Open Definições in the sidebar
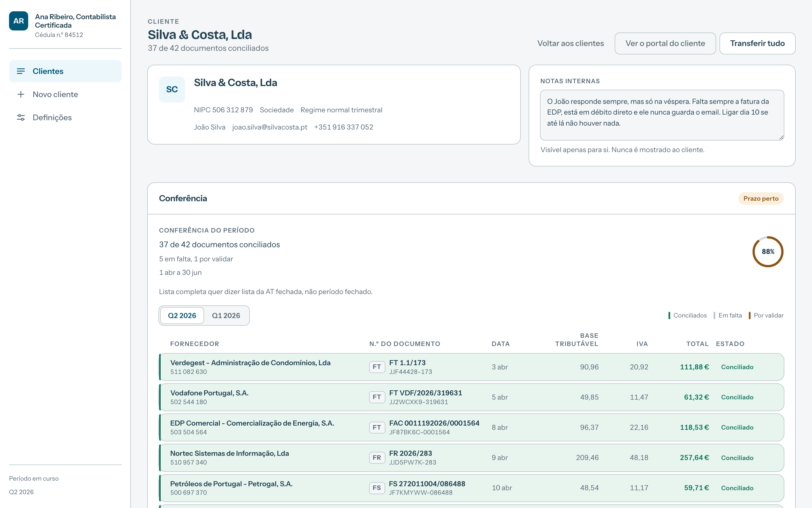The width and height of the screenshot is (812, 508). pos(65,118)
